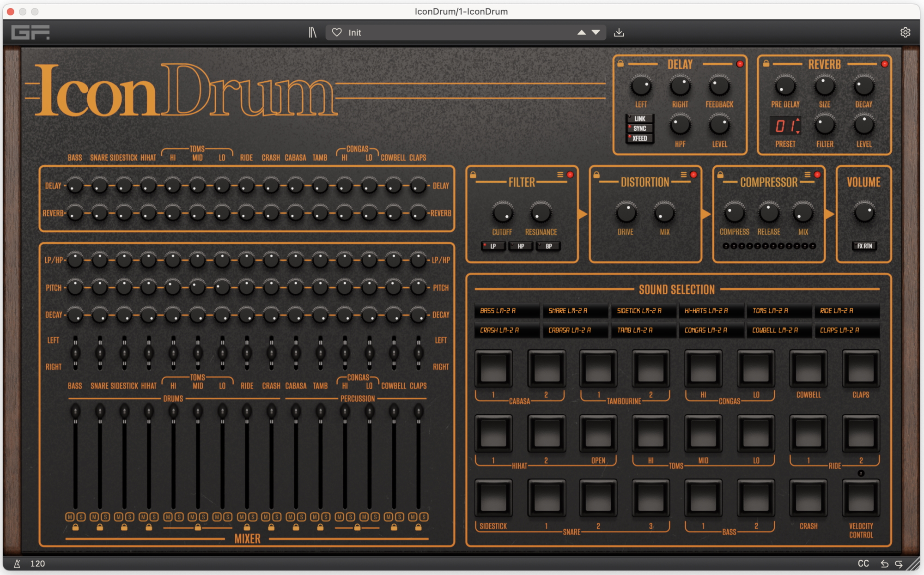Toggle the FX RTN switch under Volume

pyautogui.click(x=863, y=246)
